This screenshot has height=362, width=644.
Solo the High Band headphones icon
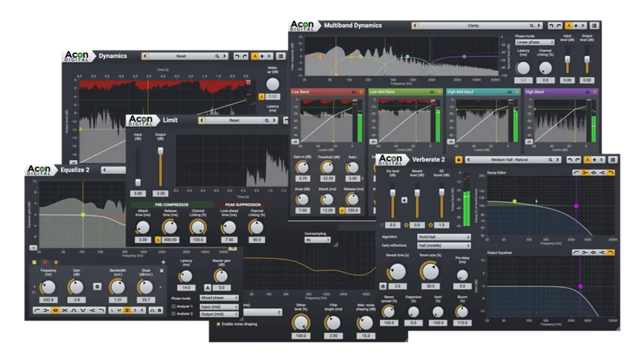pos(588,92)
